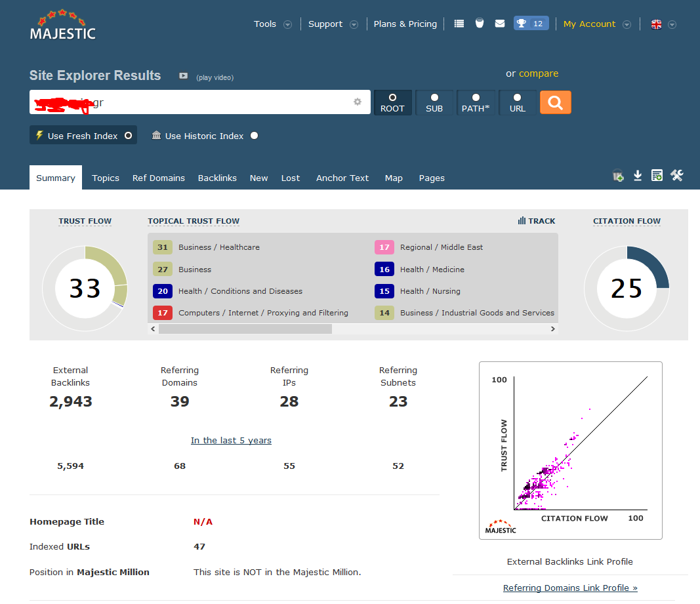Viewport: 700px width, 604px height.
Task: Switch to the Backlinks tab
Action: [217, 178]
